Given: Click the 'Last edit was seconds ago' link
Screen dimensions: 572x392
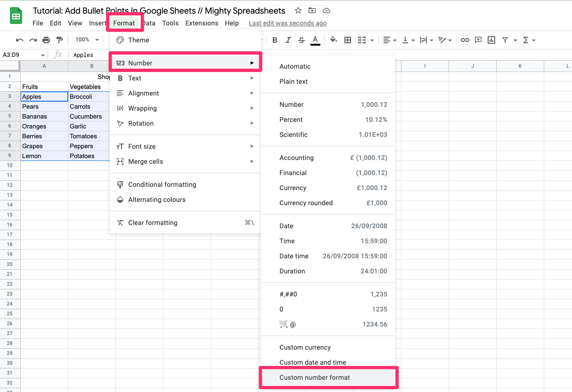Looking at the screenshot, I should [x=287, y=23].
